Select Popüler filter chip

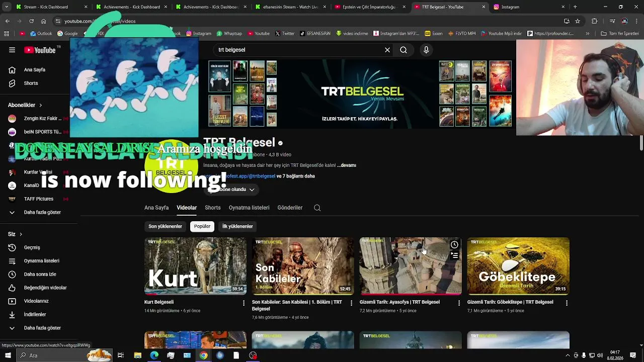pos(202,226)
